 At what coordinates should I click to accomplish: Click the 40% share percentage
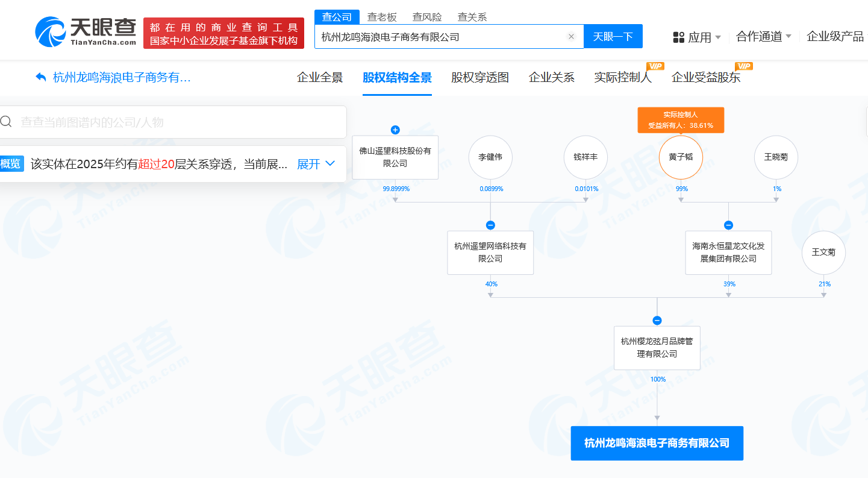point(492,284)
